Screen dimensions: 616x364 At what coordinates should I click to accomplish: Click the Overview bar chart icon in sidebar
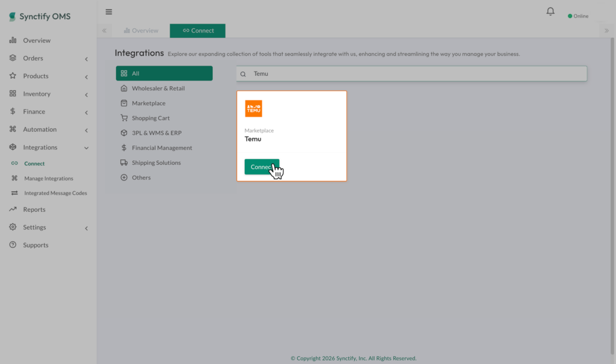(x=13, y=40)
